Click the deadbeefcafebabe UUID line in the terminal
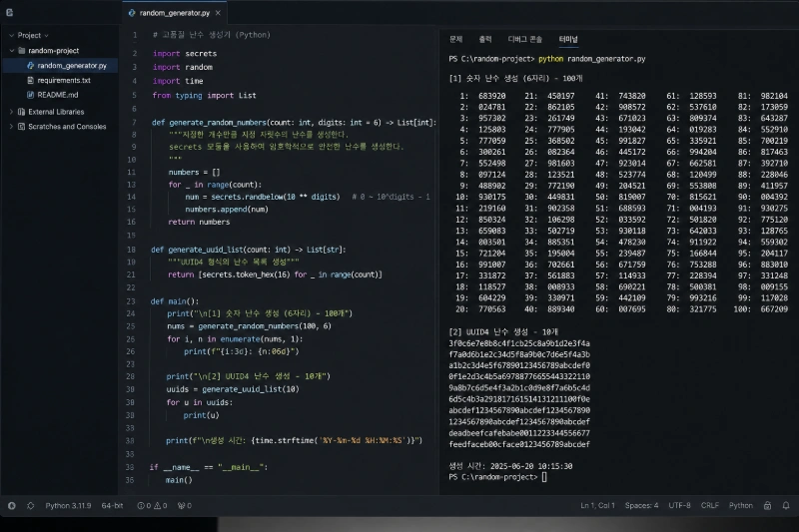This screenshot has width=799, height=532. coord(519,433)
